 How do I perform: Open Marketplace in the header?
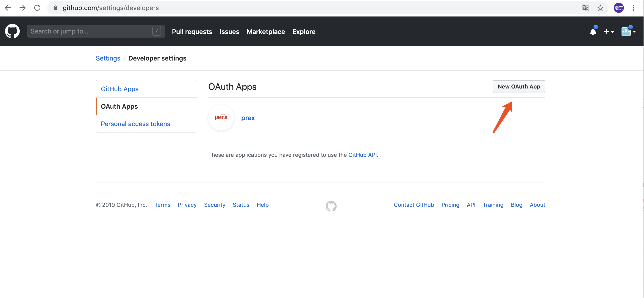point(266,31)
